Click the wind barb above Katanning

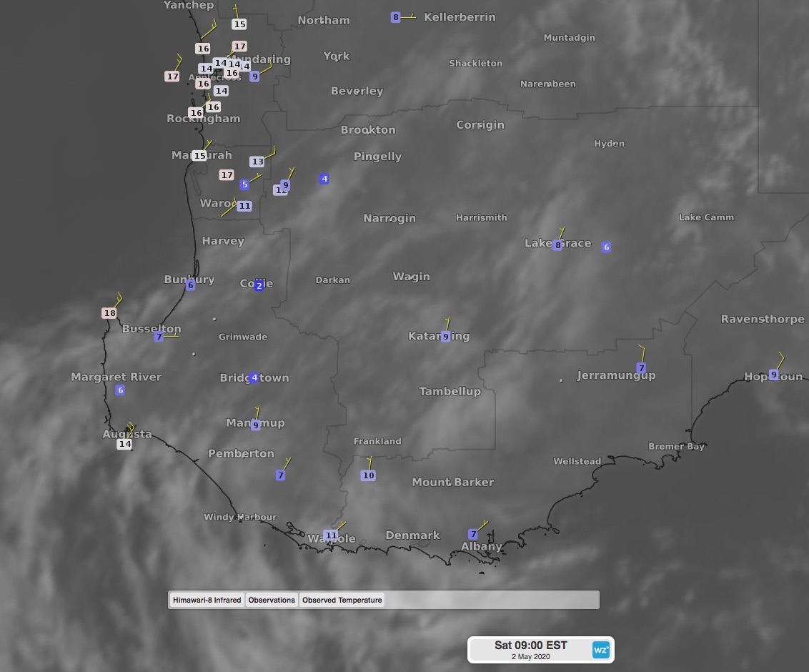449,322
